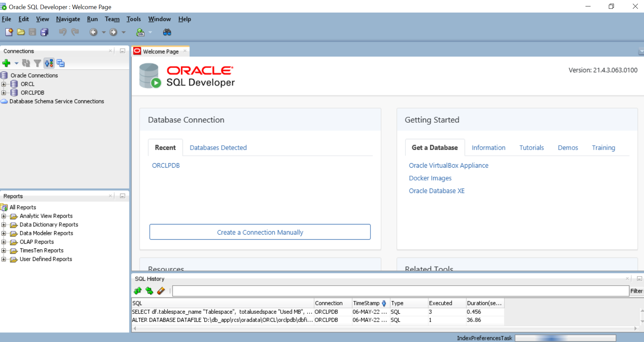The width and height of the screenshot is (644, 342).
Task: Click Create a Connection Manually button
Action: pos(260,232)
